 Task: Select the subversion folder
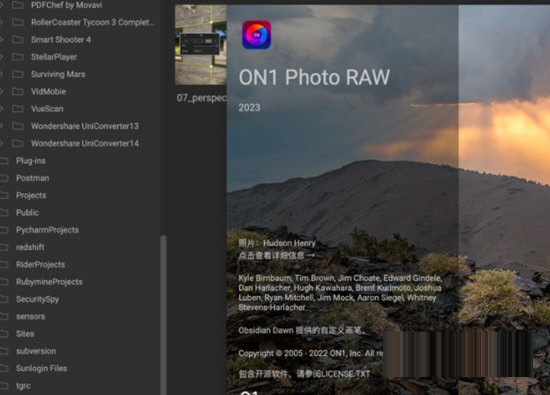[x=36, y=351]
